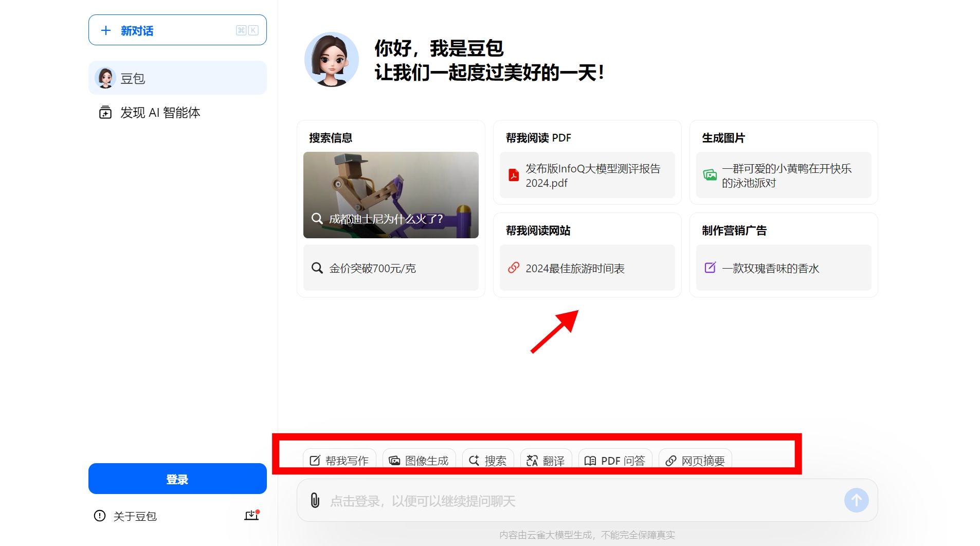Screen dimensions: 980x546
Task: Click the large 豆包 avatar beside greeting
Action: pos(332,59)
